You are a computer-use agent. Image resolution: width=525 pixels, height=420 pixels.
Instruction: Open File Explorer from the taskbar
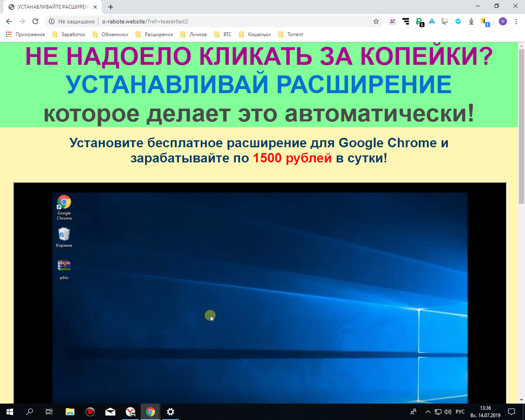tap(70, 412)
